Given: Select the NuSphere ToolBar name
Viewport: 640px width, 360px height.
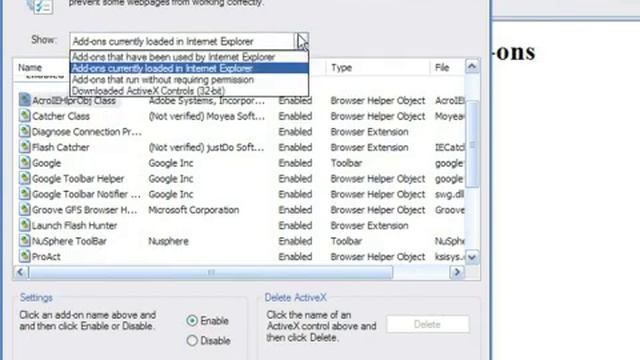Looking at the screenshot, I should pos(69,241).
